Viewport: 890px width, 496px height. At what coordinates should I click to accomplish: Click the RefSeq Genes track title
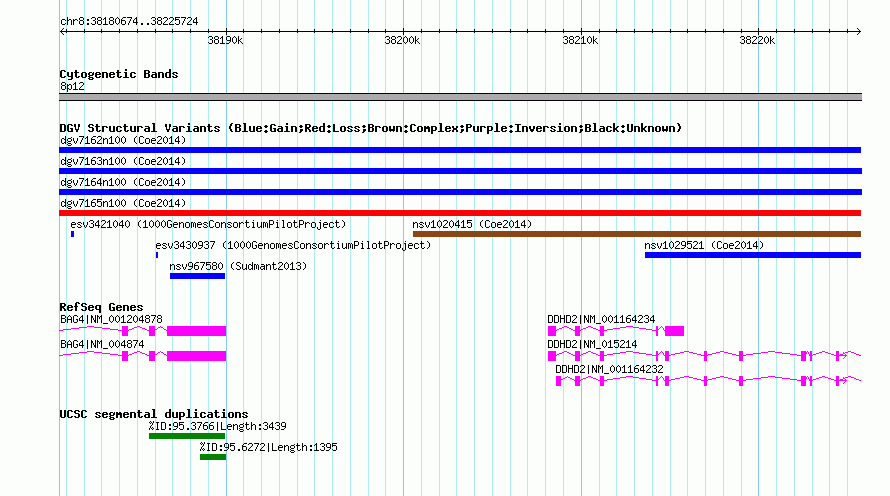[101, 307]
